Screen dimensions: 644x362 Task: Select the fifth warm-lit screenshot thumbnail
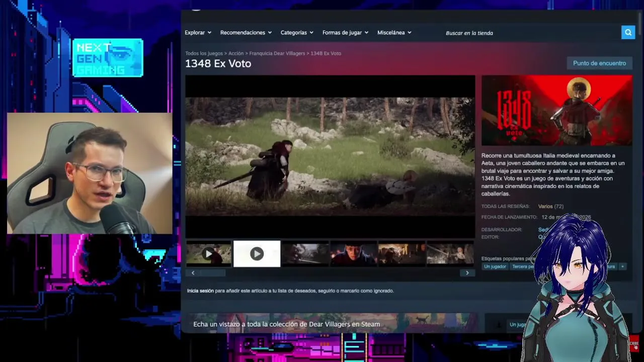(402, 254)
